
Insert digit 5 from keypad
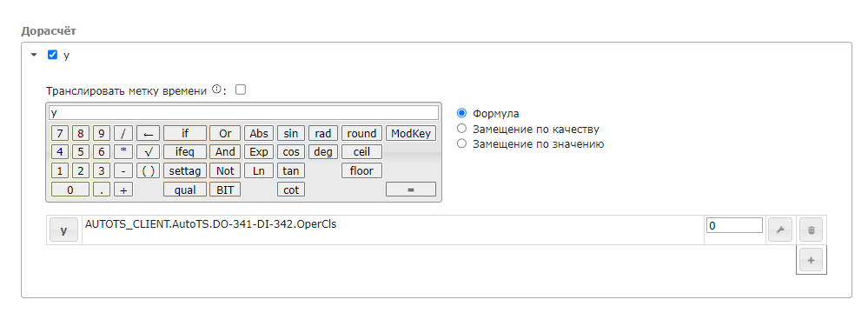pos(80,152)
